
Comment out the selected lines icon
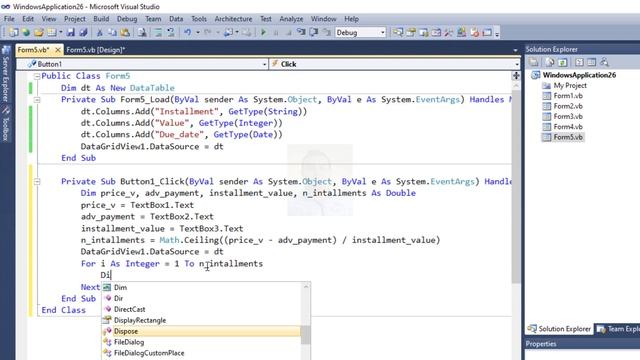158,32
